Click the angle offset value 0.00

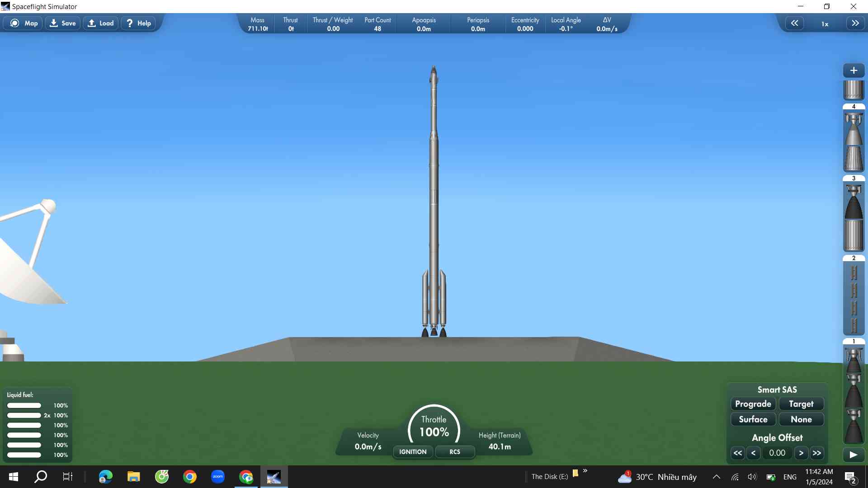(x=777, y=453)
